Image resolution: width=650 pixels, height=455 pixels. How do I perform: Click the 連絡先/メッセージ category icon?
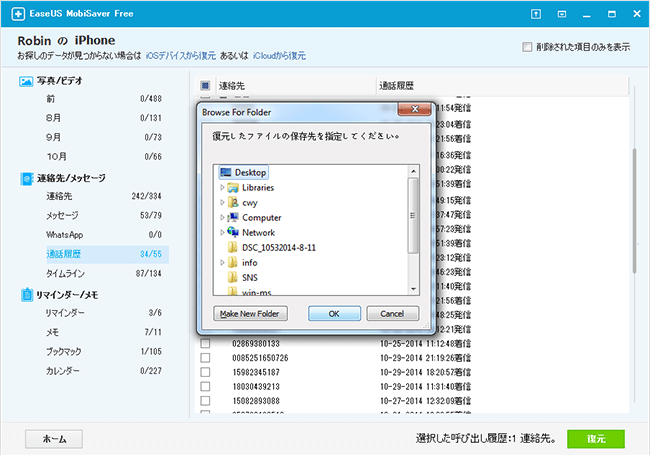27,179
